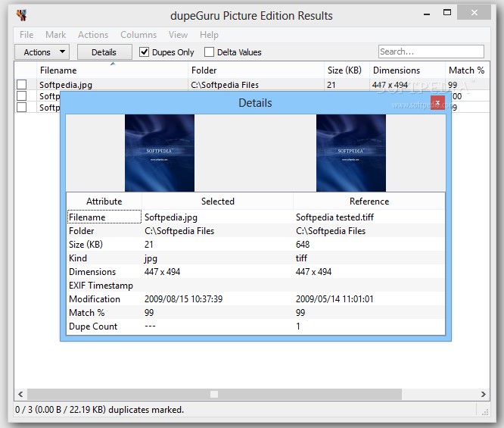This screenshot has width=504, height=428.
Task: Click the reference image thumbnail in Details
Action: coord(351,153)
